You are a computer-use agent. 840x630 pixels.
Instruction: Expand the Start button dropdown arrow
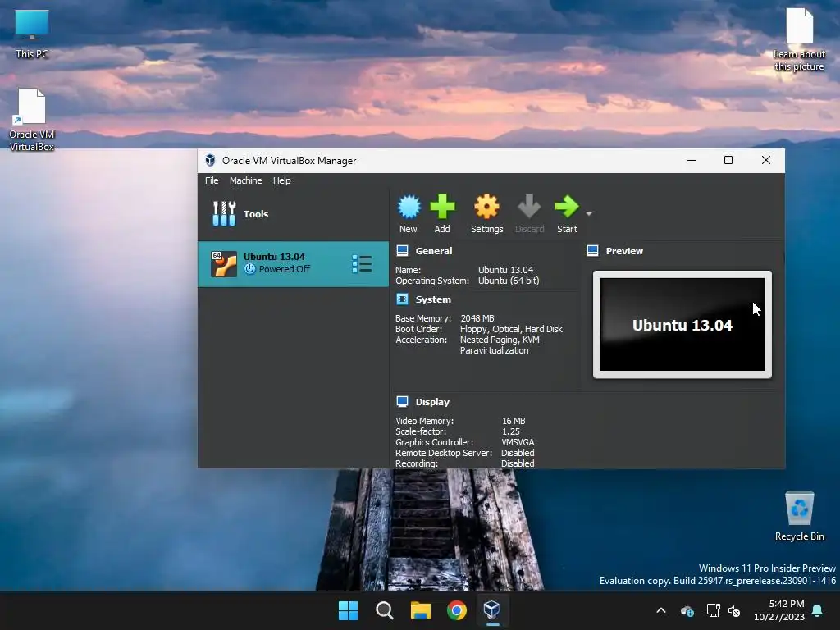pos(589,214)
